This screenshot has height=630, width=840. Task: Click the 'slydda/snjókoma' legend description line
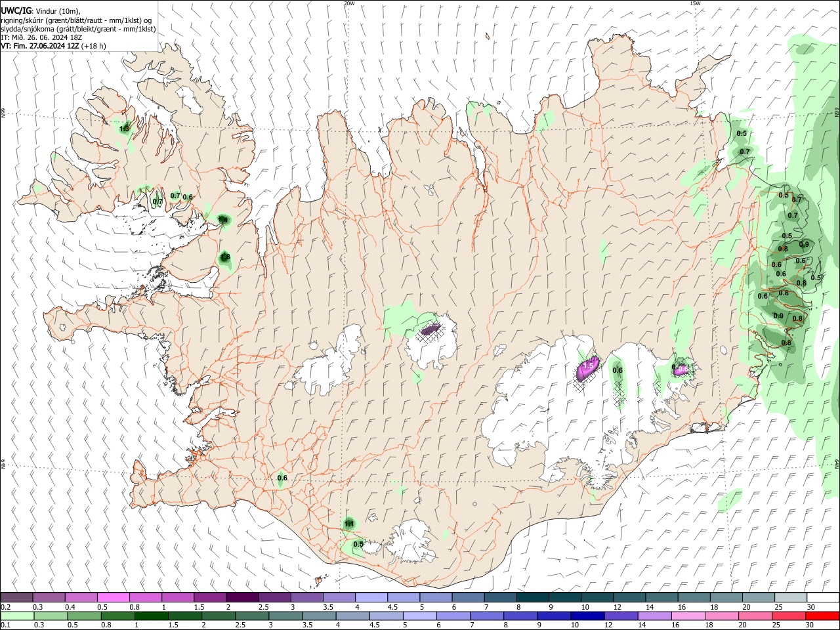click(x=78, y=29)
